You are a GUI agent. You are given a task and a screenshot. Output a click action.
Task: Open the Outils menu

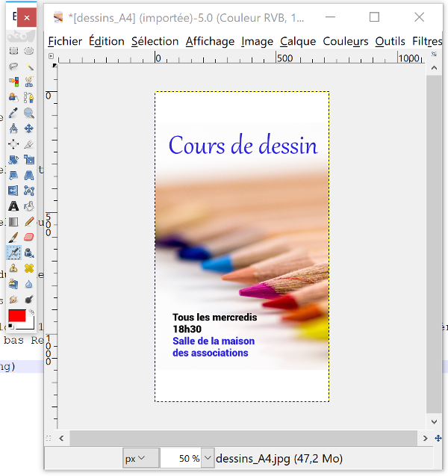(390, 41)
